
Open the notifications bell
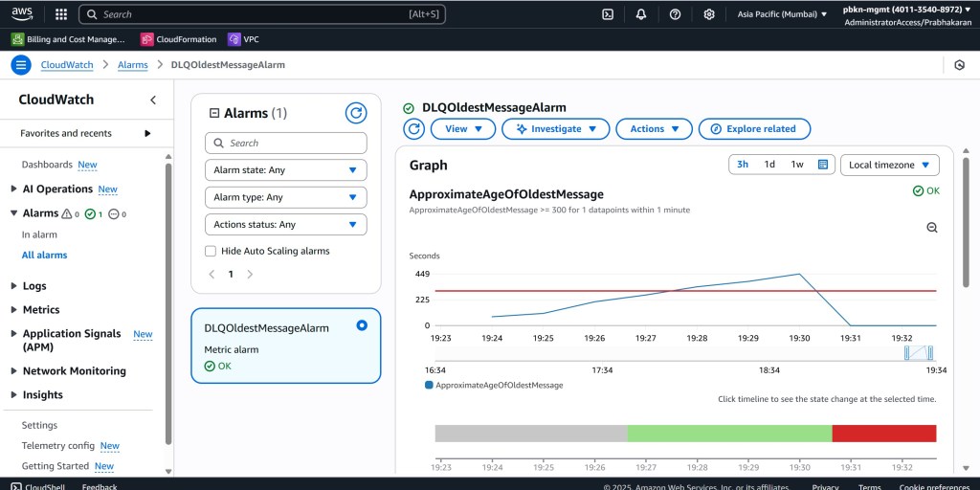tap(641, 14)
